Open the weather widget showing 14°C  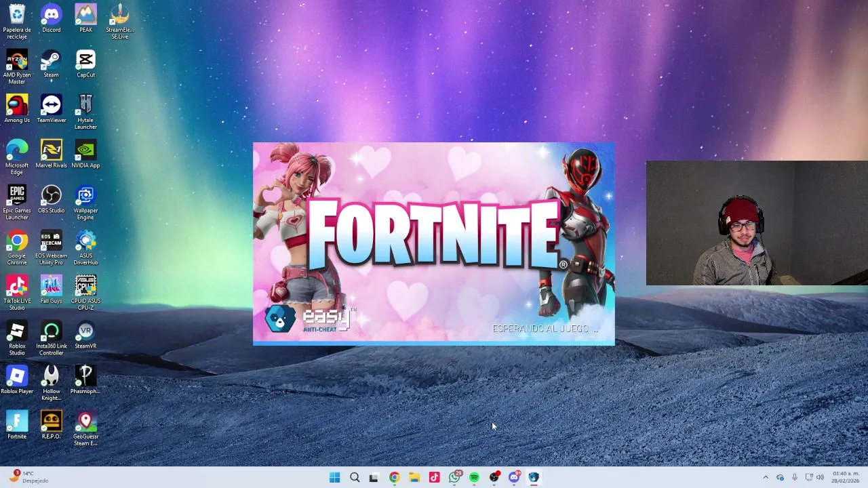click(28, 477)
